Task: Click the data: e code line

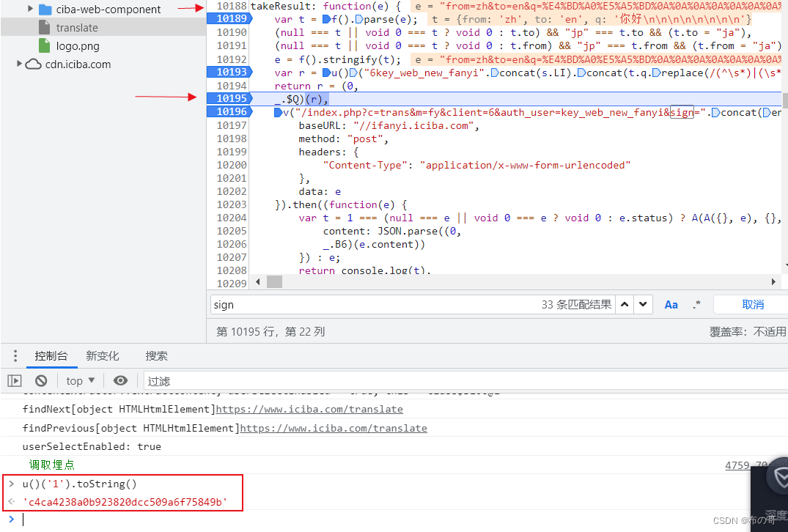Action: click(320, 191)
